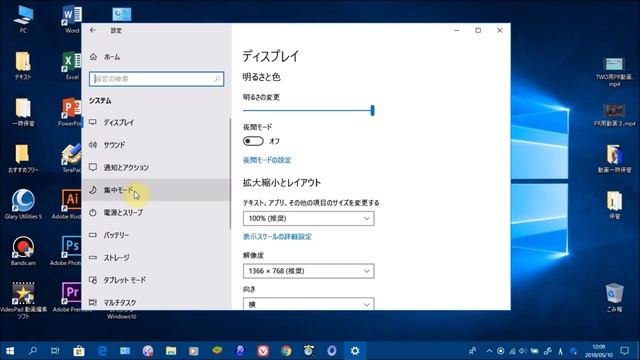Image resolution: width=640 pixels, height=360 pixels.
Task: Focus the 設定の検索 search box
Action: [156, 79]
